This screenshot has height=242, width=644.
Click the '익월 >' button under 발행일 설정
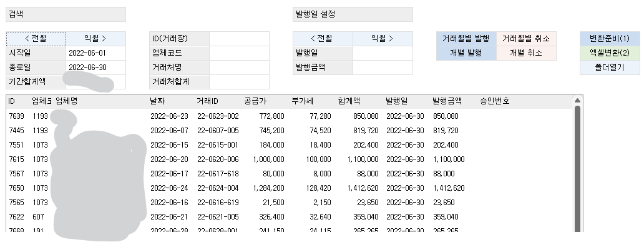[x=383, y=39]
